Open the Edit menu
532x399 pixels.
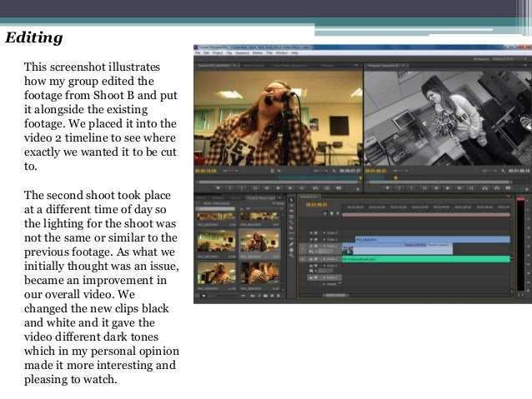pyautogui.click(x=206, y=52)
